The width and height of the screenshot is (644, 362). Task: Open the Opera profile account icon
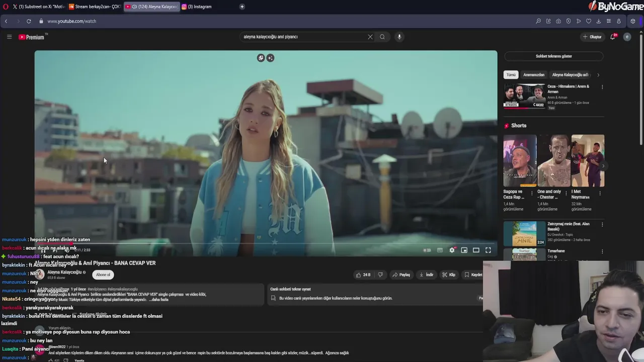[619, 21]
